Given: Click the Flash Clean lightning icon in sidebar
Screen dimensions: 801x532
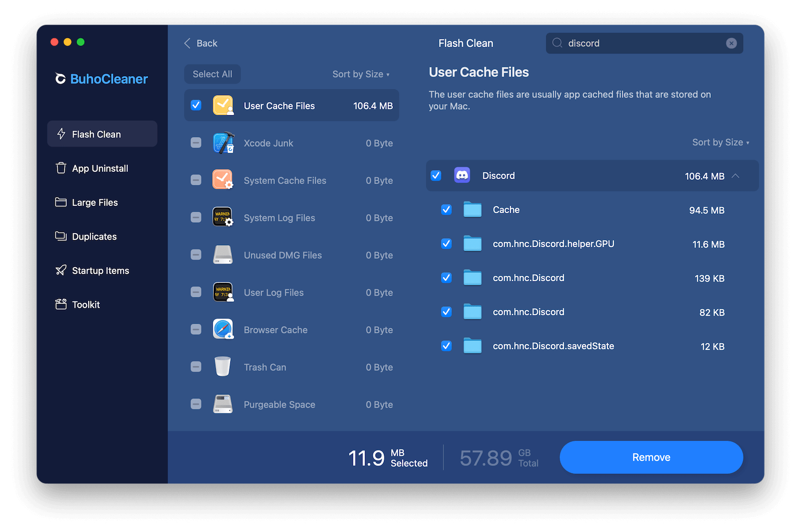Looking at the screenshot, I should click(61, 134).
